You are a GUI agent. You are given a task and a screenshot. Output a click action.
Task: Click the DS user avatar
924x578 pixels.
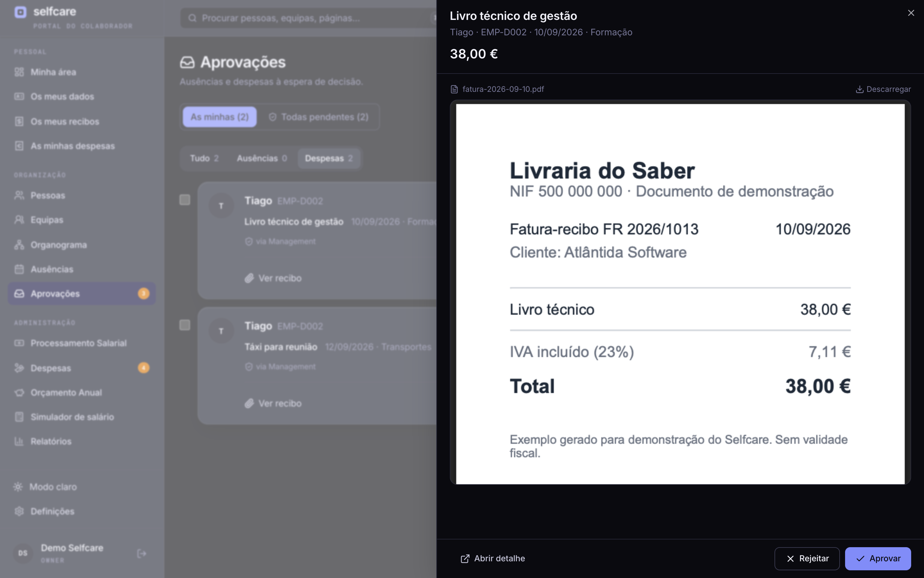pyautogui.click(x=23, y=553)
